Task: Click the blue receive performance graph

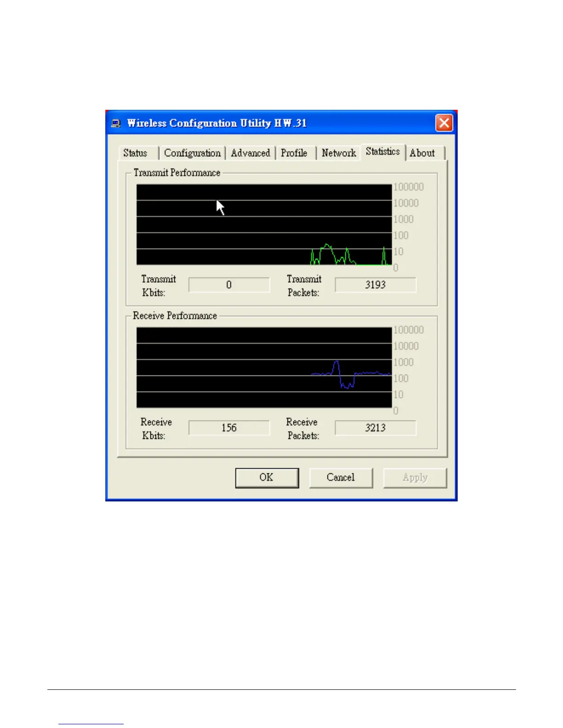Action: point(264,368)
